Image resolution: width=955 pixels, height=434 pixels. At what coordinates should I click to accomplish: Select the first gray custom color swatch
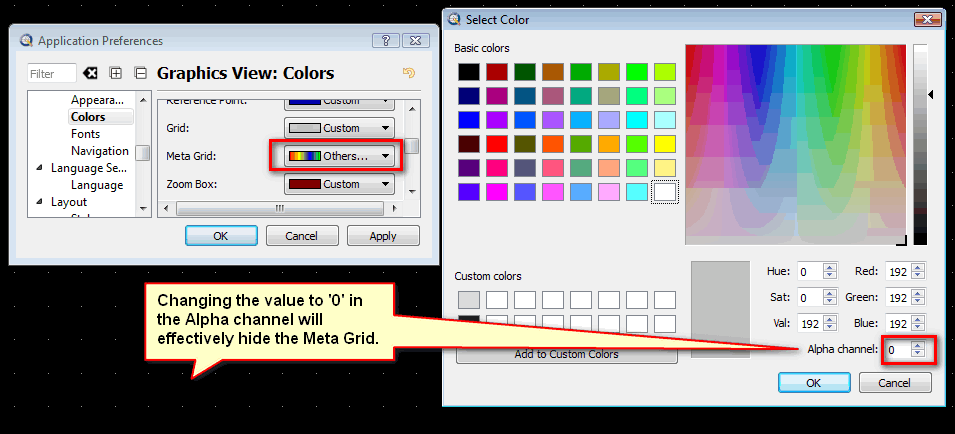[469, 300]
